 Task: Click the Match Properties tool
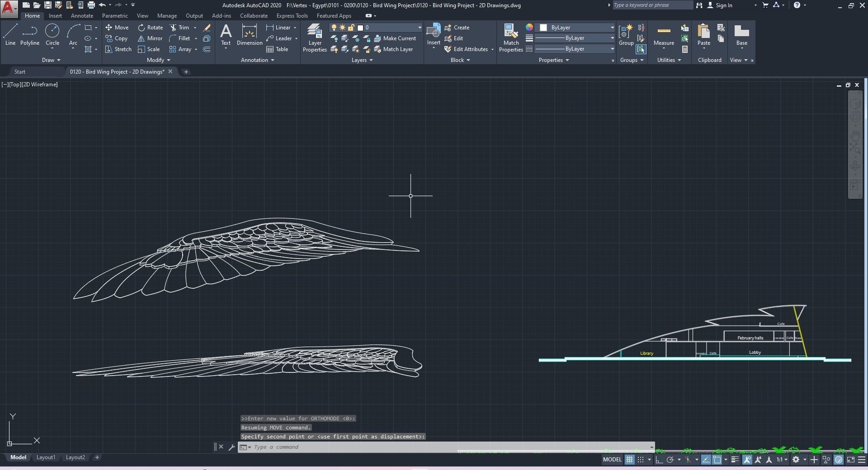point(511,38)
